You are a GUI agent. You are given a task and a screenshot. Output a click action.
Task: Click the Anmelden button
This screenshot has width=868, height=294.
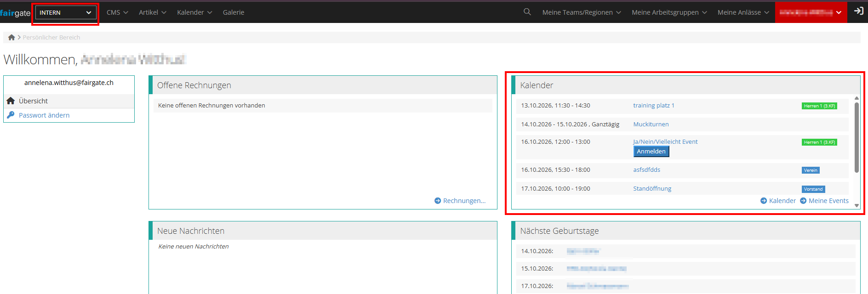coord(651,152)
